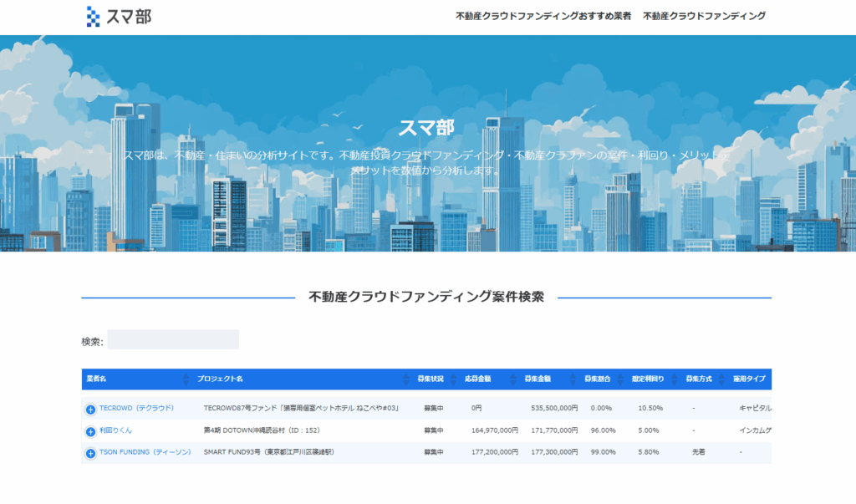Open 不動産クラウドファンディングおすすめ業者 menu item
This screenshot has width=856, height=504.
(543, 16)
